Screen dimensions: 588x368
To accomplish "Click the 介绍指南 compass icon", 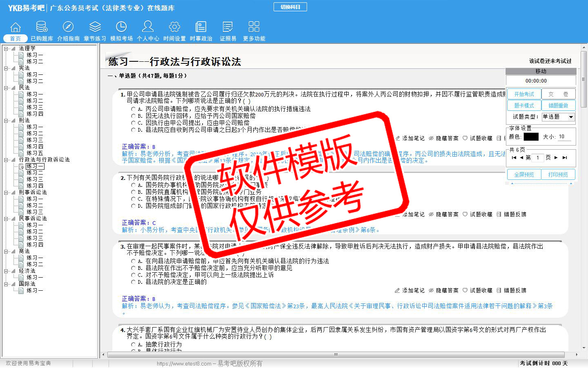I will point(68,27).
